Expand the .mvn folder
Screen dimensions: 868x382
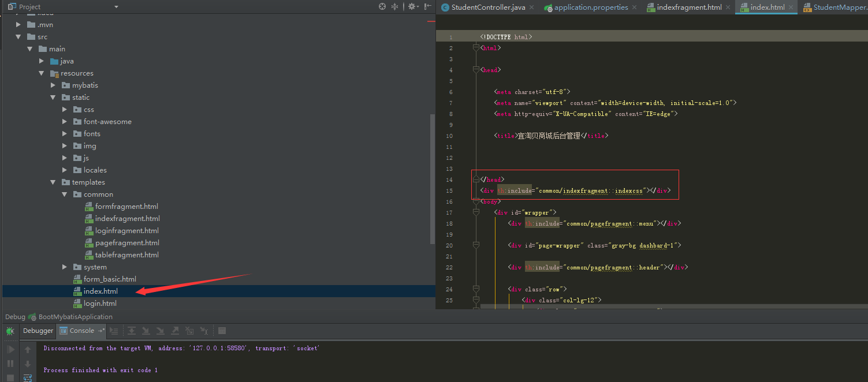point(18,25)
